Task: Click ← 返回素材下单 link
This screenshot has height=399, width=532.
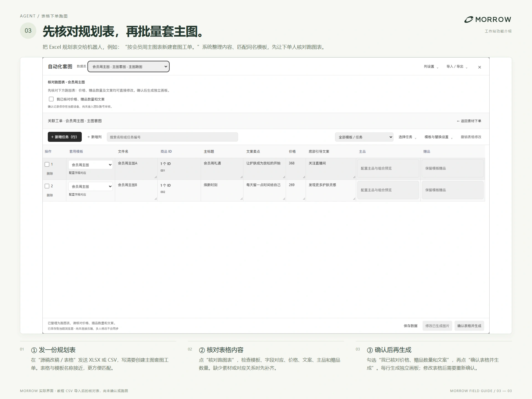Action: pyautogui.click(x=469, y=121)
